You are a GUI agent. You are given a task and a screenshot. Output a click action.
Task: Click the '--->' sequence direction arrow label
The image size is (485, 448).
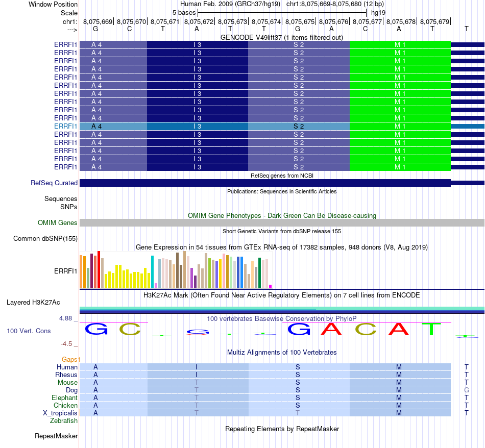coord(72,30)
